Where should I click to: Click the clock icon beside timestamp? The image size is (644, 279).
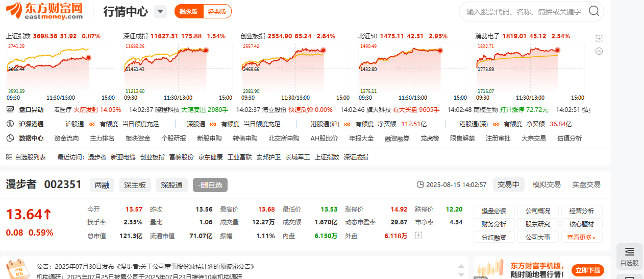420,184
